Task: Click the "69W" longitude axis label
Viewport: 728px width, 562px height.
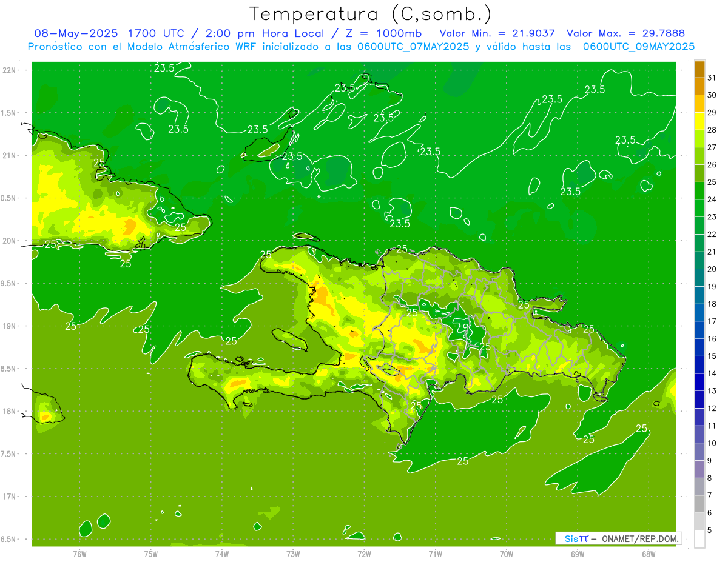Action: click(578, 554)
